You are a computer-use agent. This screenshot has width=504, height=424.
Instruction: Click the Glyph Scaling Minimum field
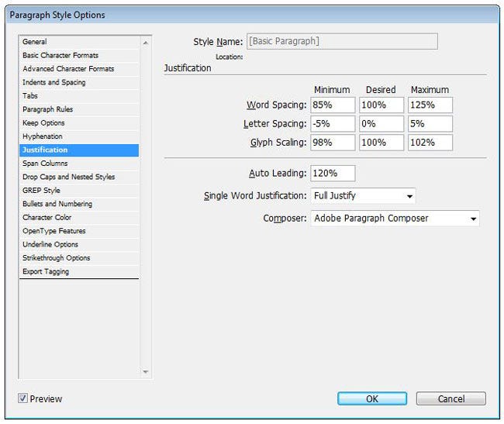click(x=333, y=143)
